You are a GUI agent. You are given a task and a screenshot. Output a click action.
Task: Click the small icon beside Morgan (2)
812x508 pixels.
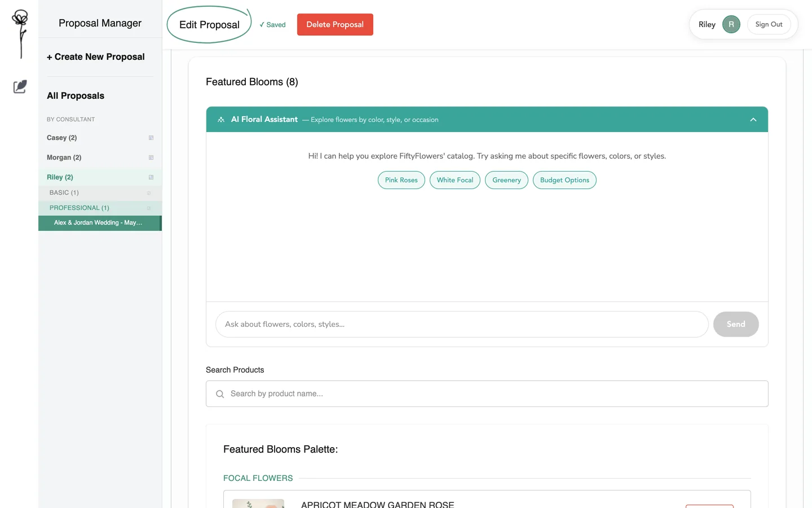151,157
